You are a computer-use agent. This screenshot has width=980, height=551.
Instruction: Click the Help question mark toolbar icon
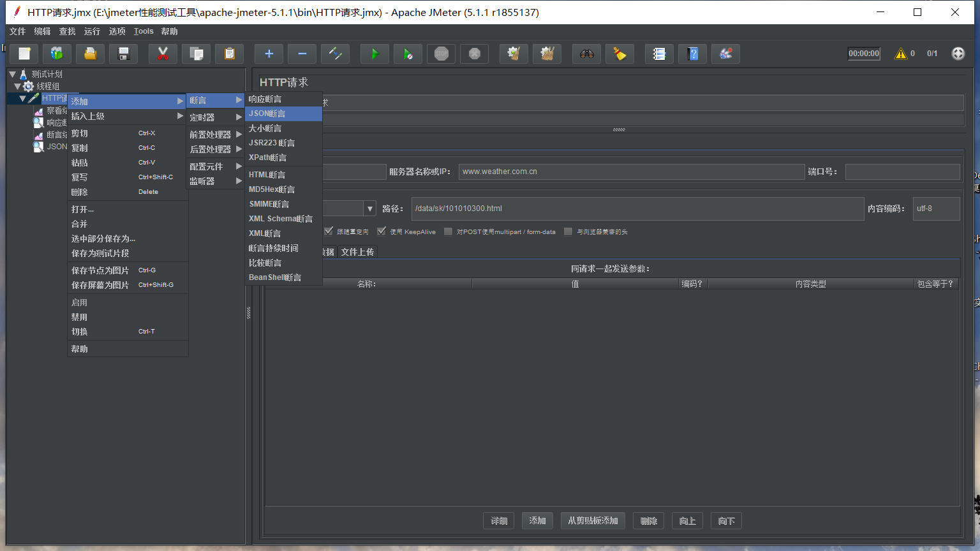693,54
